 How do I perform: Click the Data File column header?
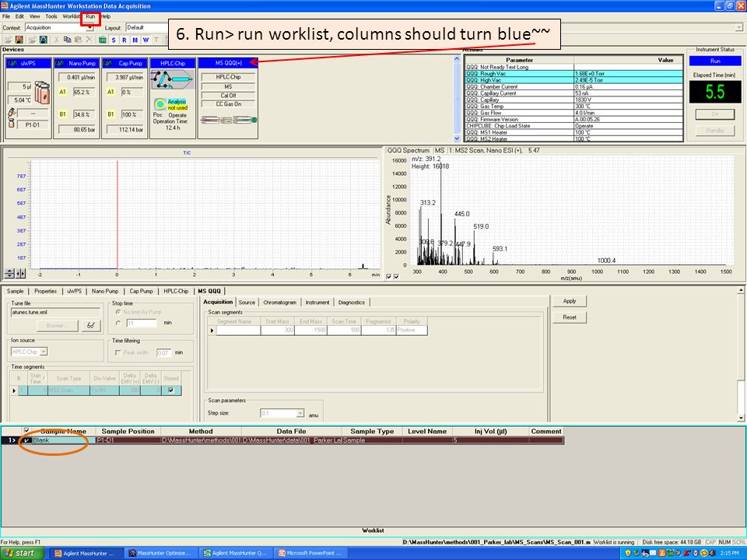291,432
